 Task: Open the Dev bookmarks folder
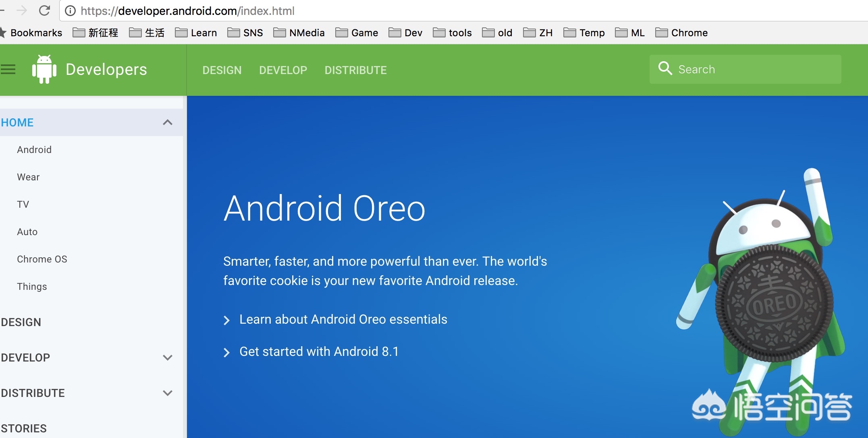405,33
